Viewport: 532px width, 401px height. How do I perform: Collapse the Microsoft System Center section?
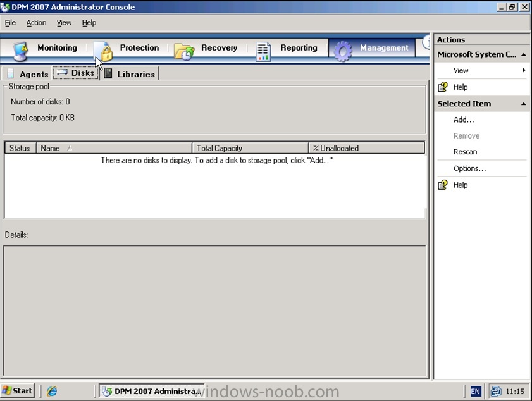click(524, 54)
